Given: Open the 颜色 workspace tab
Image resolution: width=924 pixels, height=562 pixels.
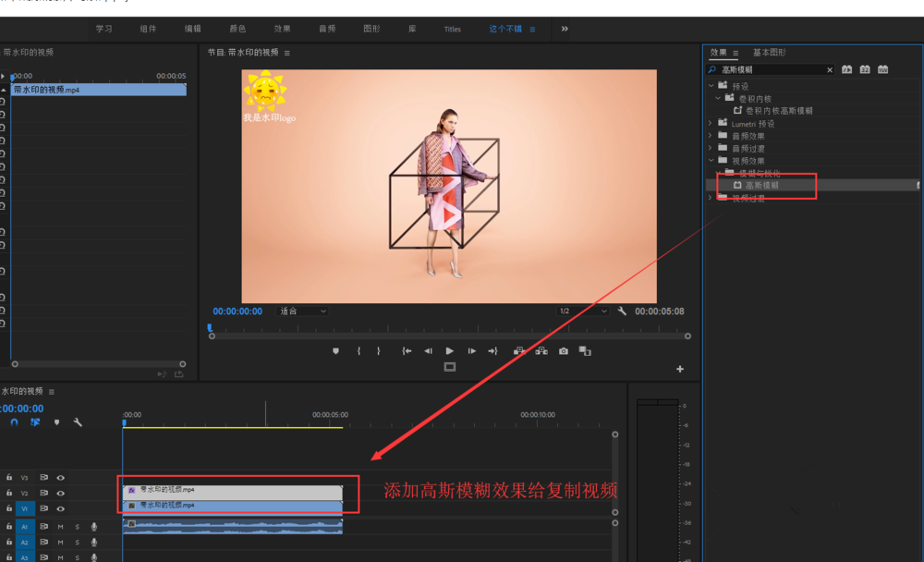Looking at the screenshot, I should 237,29.
